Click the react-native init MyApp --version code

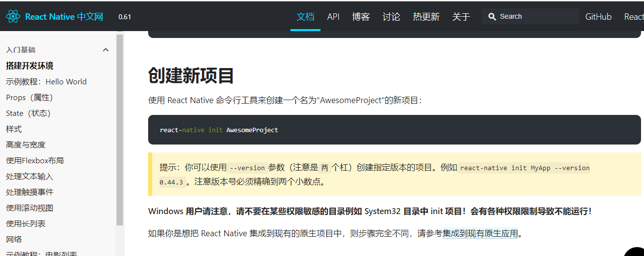(524, 168)
